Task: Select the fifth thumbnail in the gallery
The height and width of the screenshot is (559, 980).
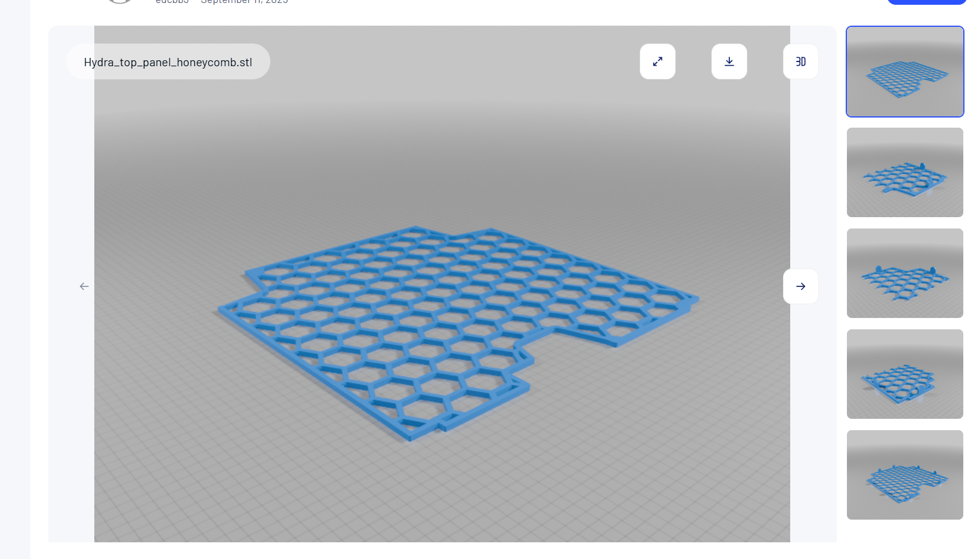Action: pyautogui.click(x=905, y=475)
